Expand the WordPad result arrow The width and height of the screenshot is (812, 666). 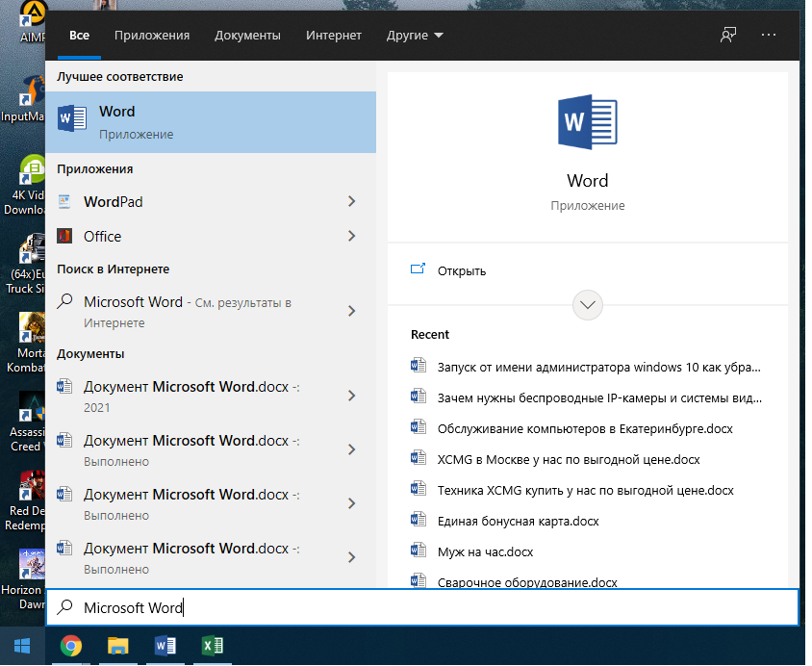click(351, 202)
